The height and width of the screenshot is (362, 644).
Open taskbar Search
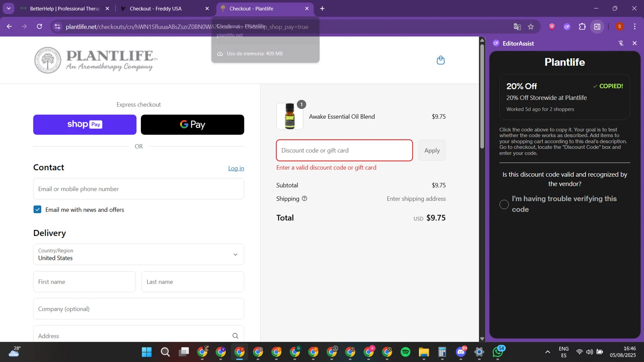pyautogui.click(x=165, y=352)
